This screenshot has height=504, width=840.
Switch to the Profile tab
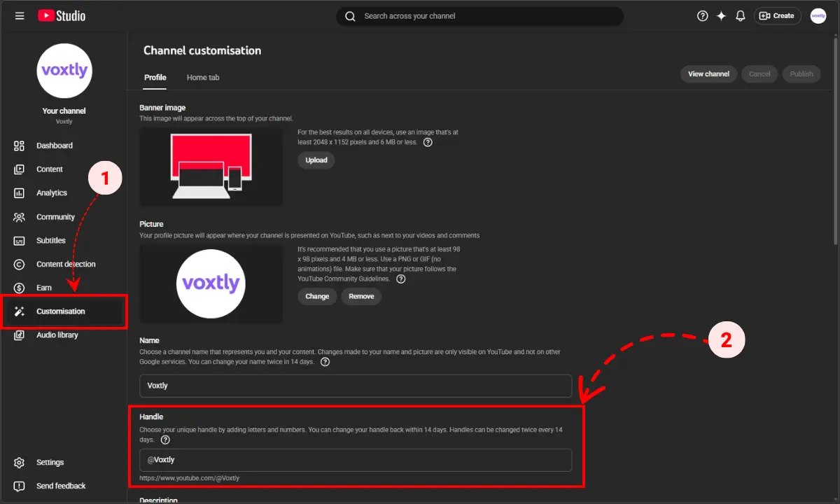tap(155, 78)
